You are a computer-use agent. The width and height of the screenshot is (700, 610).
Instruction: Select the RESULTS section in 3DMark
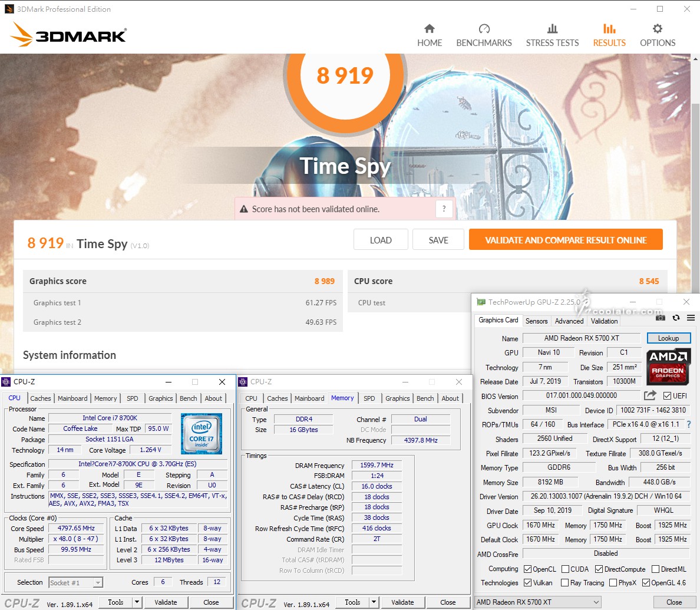pos(609,36)
